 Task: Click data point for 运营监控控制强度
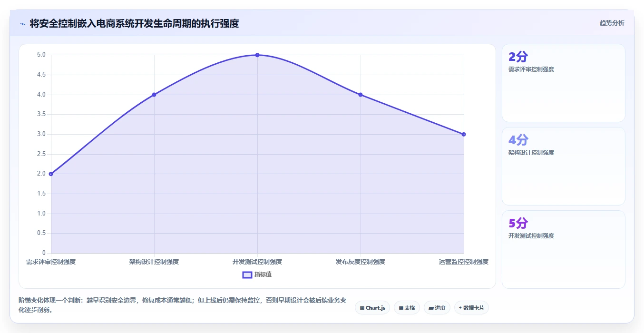click(464, 134)
